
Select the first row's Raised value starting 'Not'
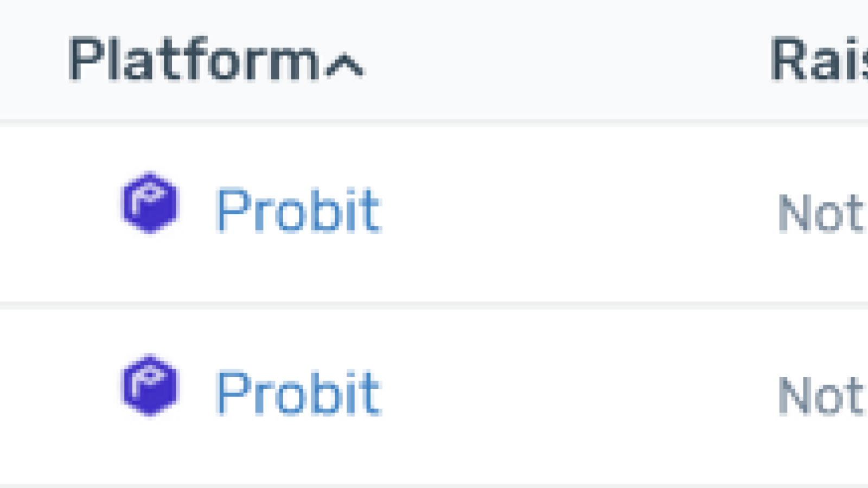coord(822,213)
